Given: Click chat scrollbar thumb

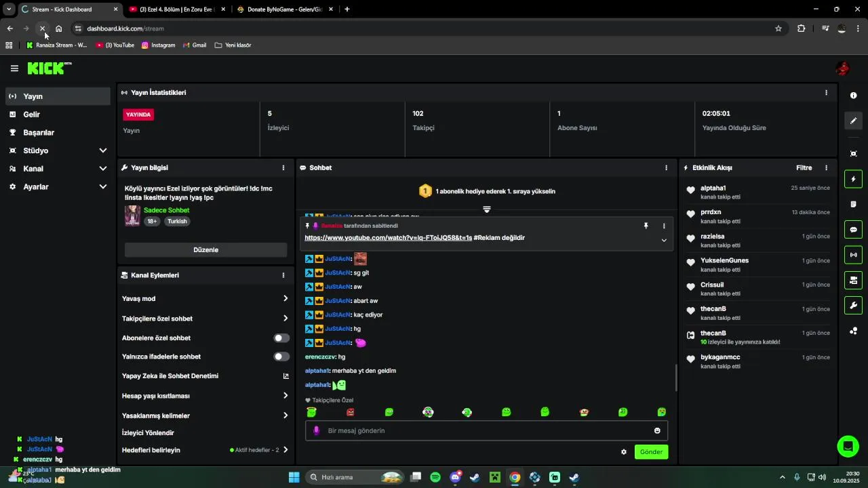Looking at the screenshot, I should point(676,378).
